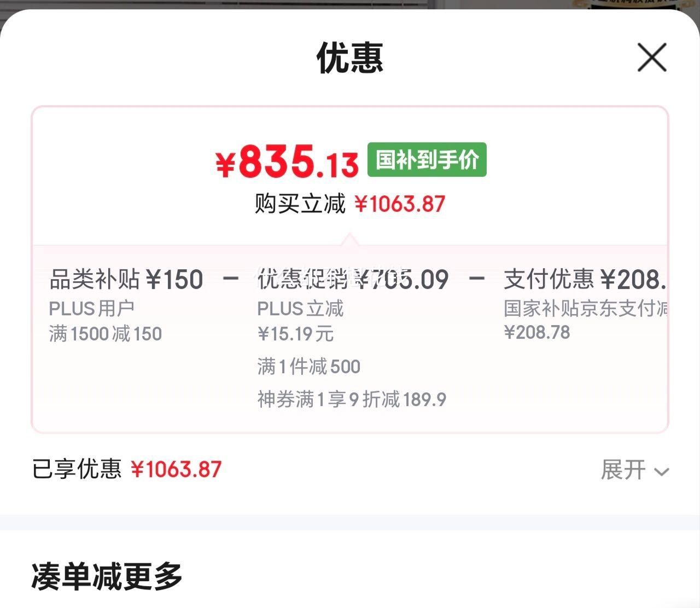Open 品类补贴 ¥150 subsidy item

pos(126,279)
